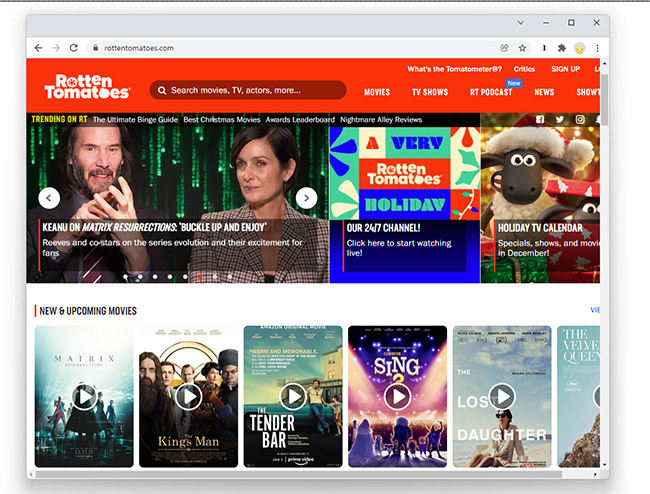The image size is (650, 494).
Task: Click the vertical page scrollbar thumb
Action: (604, 99)
